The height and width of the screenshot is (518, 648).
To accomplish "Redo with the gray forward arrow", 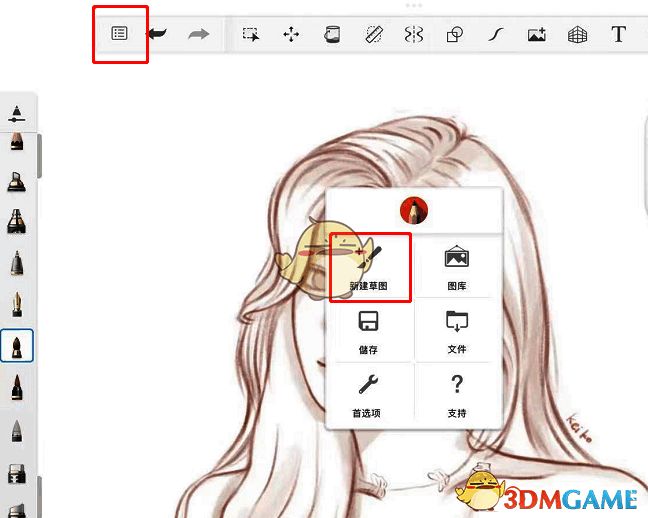I will (198, 34).
